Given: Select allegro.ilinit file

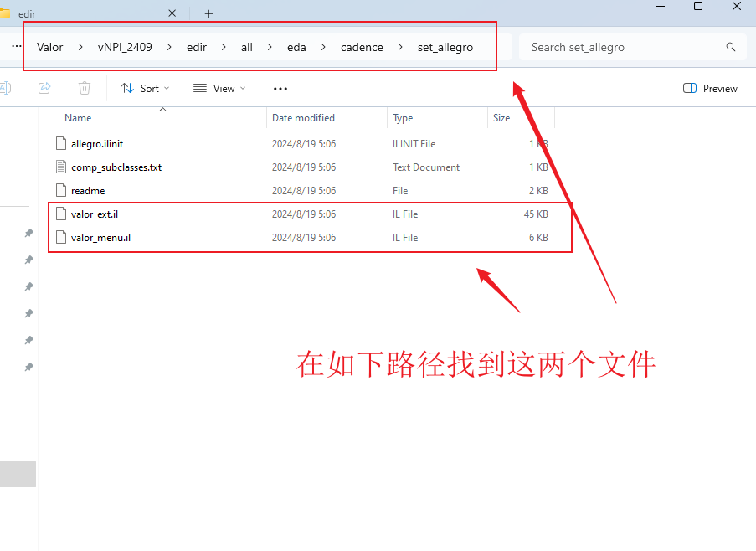Looking at the screenshot, I should [97, 144].
